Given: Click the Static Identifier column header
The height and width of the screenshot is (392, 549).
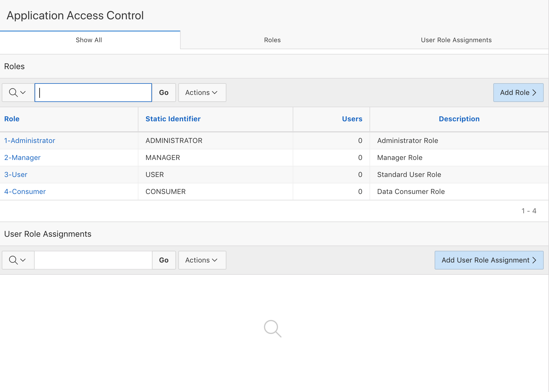Looking at the screenshot, I should [x=173, y=119].
